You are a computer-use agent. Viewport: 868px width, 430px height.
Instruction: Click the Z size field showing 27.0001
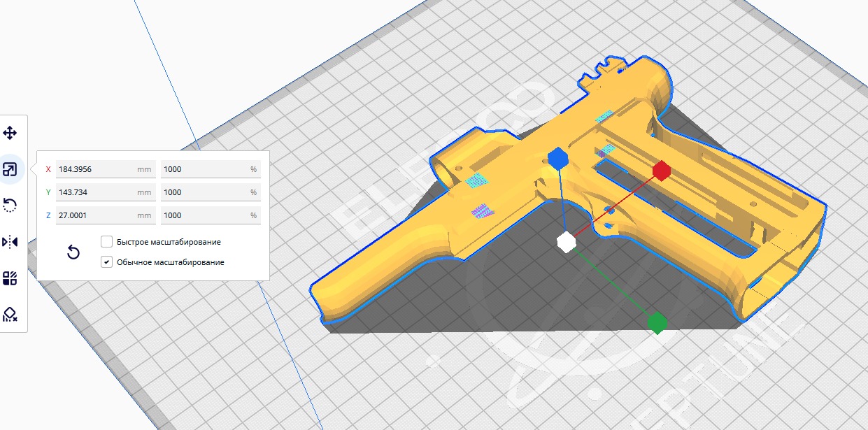94,216
